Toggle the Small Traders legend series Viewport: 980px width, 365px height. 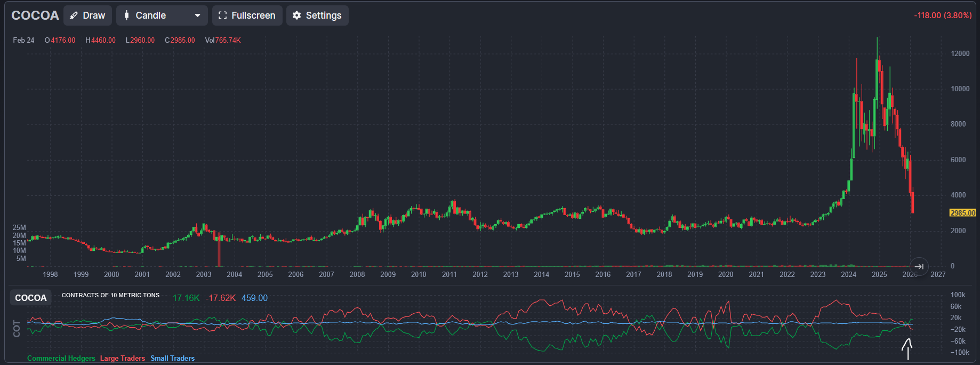[172, 358]
